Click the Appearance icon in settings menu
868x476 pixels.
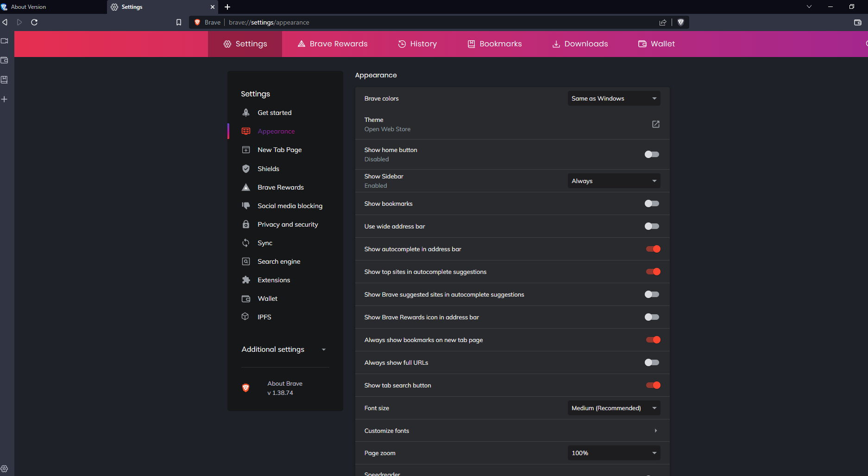pyautogui.click(x=246, y=131)
